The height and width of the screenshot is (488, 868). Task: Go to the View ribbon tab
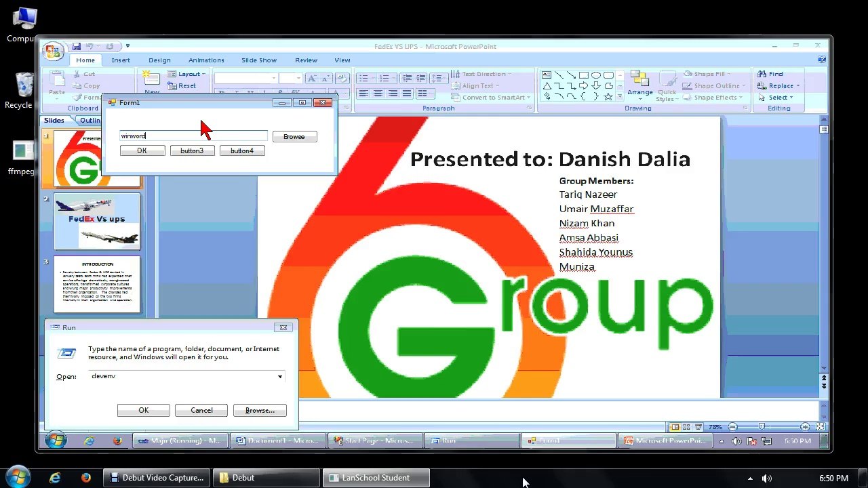342,60
